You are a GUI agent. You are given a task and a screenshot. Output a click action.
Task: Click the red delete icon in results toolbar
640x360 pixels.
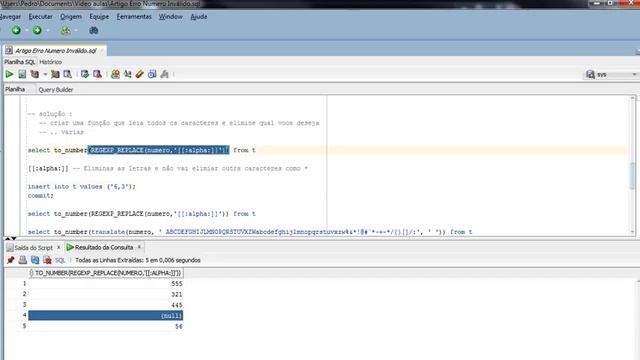click(47, 260)
